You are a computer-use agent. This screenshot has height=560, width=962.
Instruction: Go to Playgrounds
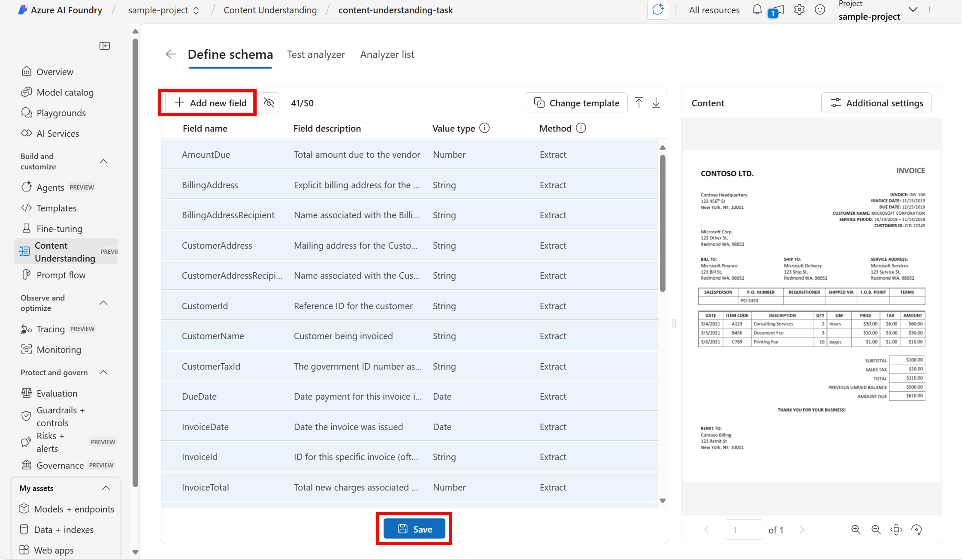click(53, 113)
